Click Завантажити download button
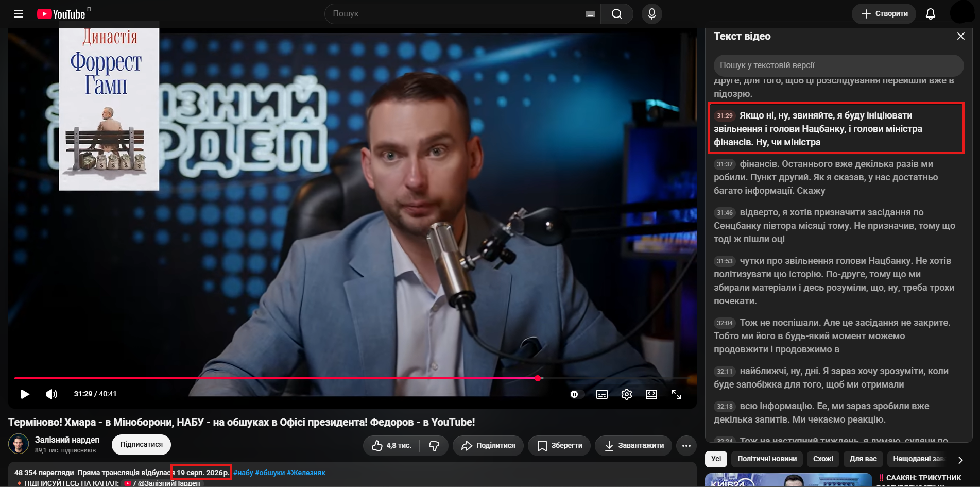This screenshot has height=487, width=980. tap(633, 445)
